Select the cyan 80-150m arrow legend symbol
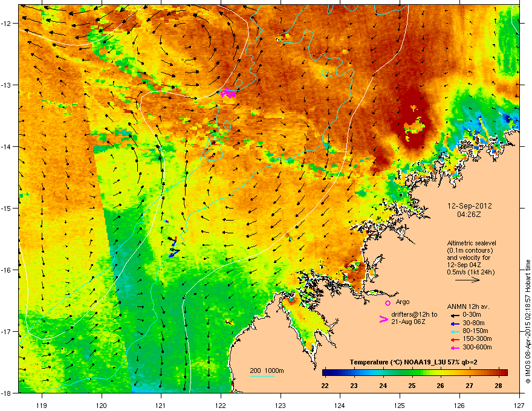This screenshot has height=411, width=532. point(454,331)
